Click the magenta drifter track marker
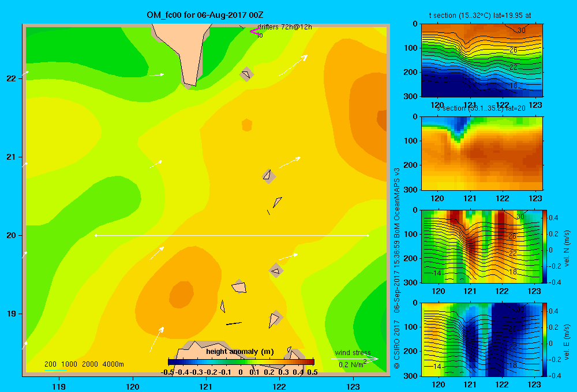Image resolution: width=577 pixels, height=392 pixels. coord(254,31)
